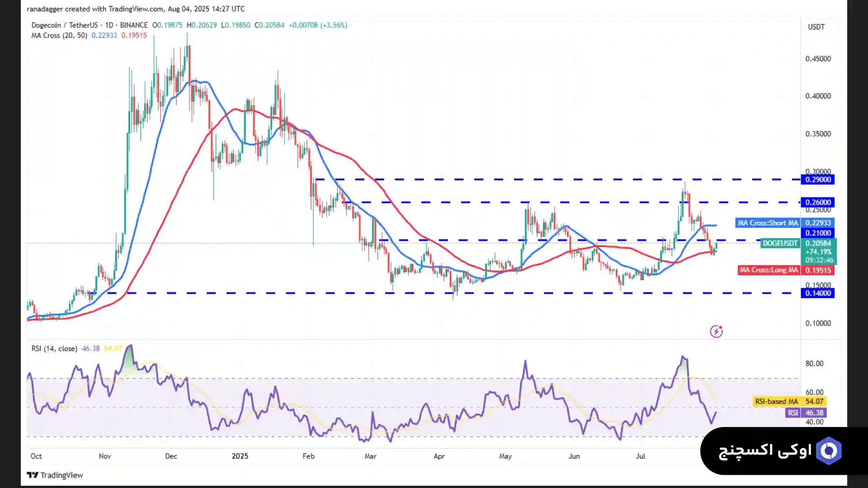
Task: Click the lightning bolt replay icon
Action: (716, 332)
